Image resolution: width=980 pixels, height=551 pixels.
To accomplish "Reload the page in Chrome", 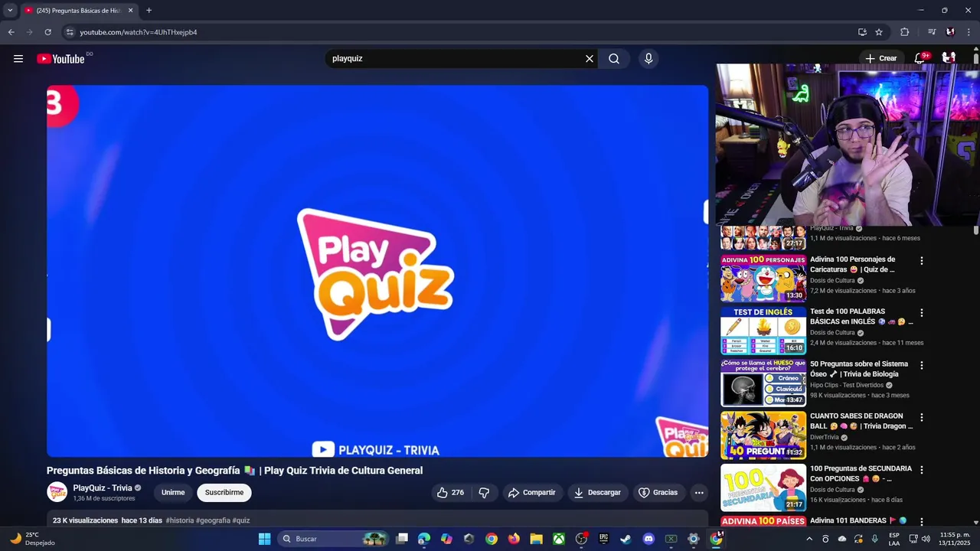I will [x=47, y=32].
